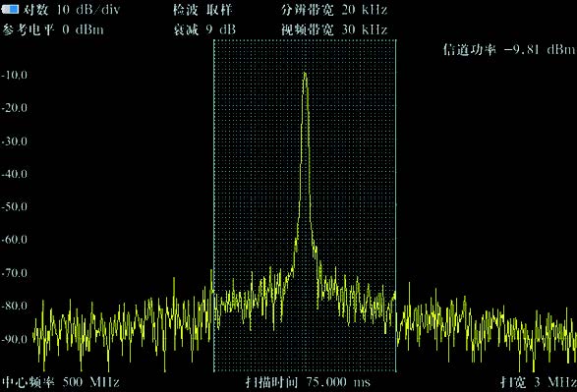577x392 pixels.
Task: Select the 信道功率 -9.81 dBm readout
Action: (509, 49)
